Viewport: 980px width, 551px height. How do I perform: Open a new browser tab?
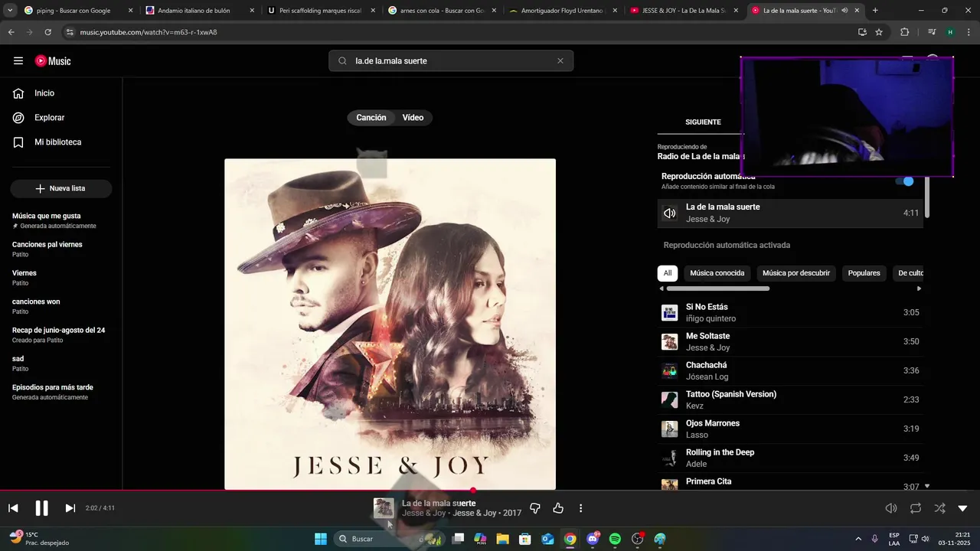coord(875,11)
